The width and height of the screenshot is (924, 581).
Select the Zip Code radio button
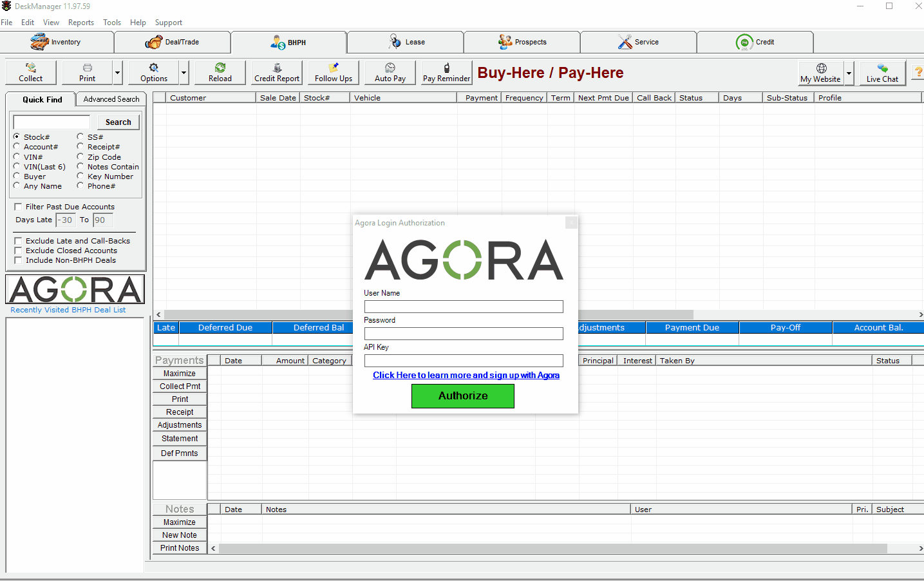(80, 157)
